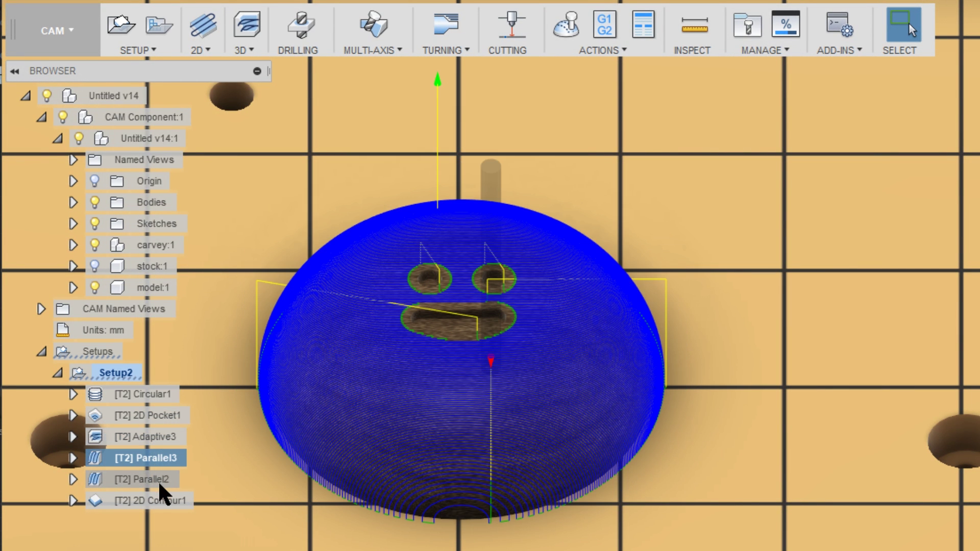Screen dimensions: 980x551
Task: Open the ADD-INS menu
Action: coord(839,51)
